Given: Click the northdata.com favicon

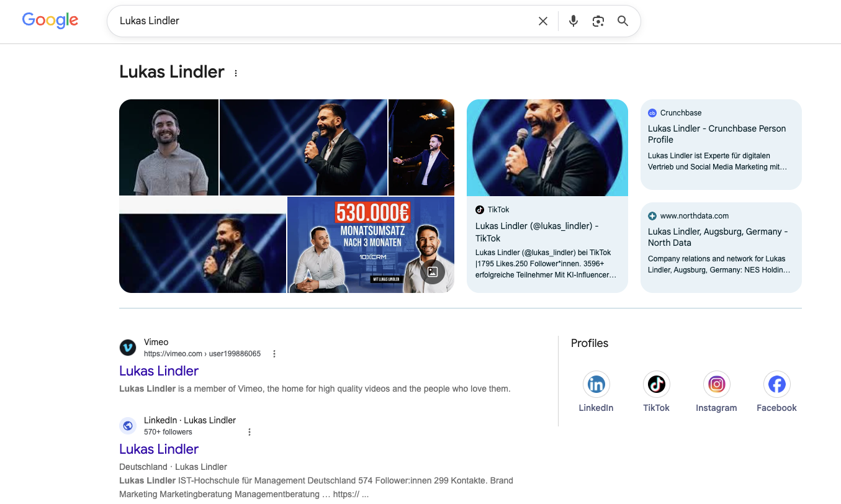Looking at the screenshot, I should click(652, 216).
